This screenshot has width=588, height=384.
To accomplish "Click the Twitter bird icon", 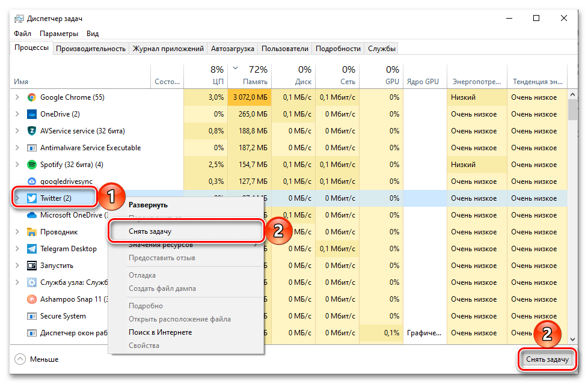I will point(32,198).
